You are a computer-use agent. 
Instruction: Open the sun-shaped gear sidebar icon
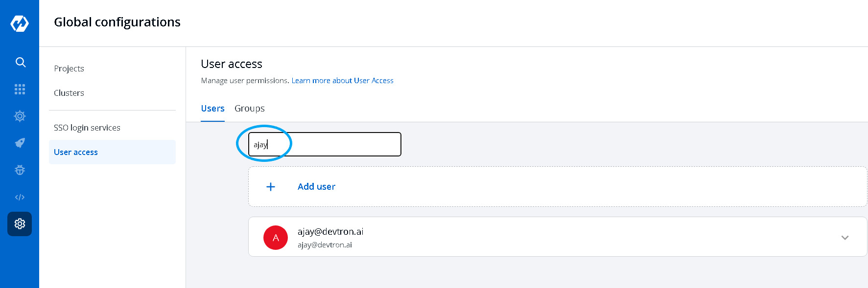(x=20, y=116)
